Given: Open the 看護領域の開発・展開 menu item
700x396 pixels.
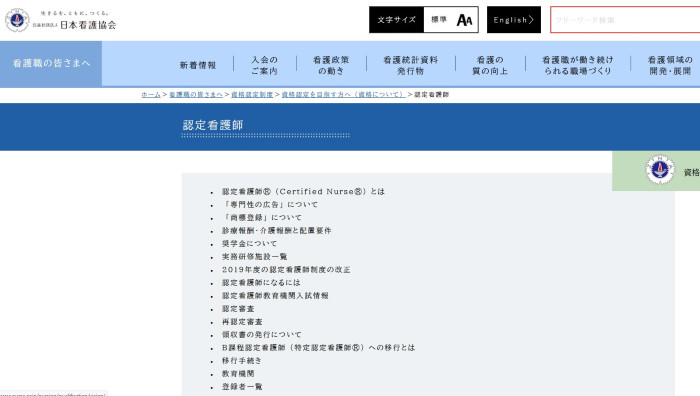Looking at the screenshot, I should [x=670, y=65].
